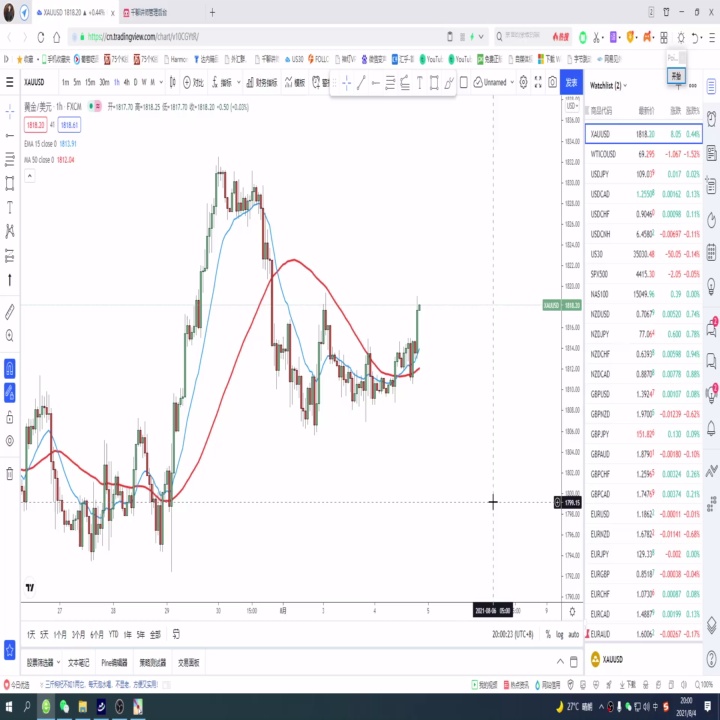Open the Pine编辑器 editor tab

coord(114,662)
